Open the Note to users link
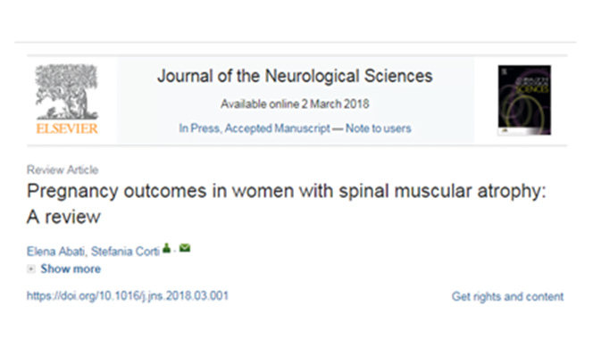Viewport: 601px width, 364px height. (x=379, y=128)
